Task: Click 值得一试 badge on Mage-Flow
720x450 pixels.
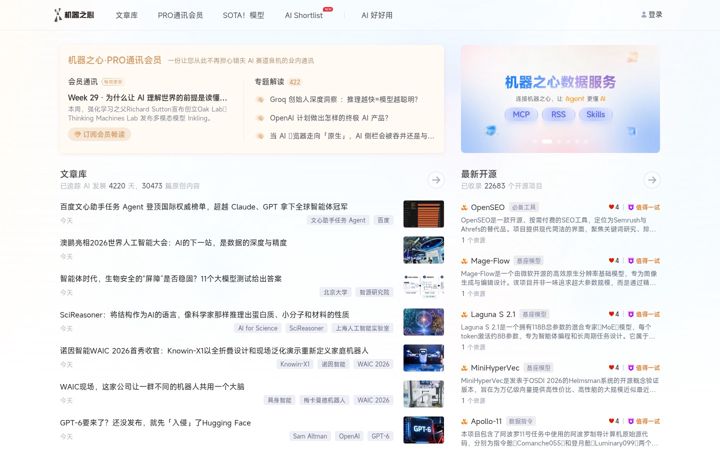Action: point(644,261)
